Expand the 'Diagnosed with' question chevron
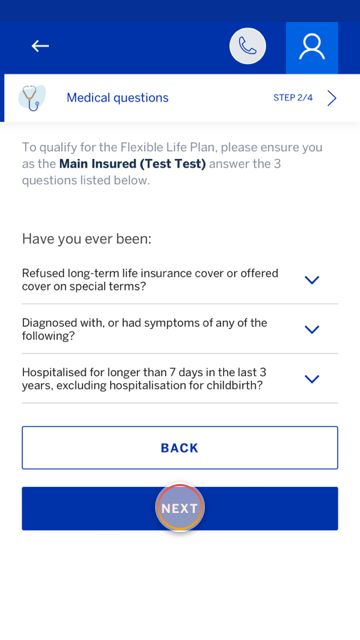This screenshot has height=640, width=360. (312, 329)
